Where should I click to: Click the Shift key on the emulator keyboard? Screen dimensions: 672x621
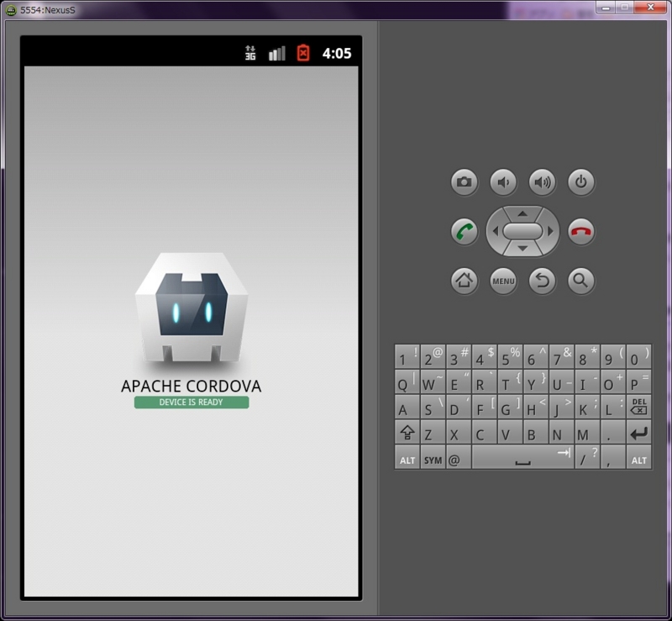407,432
